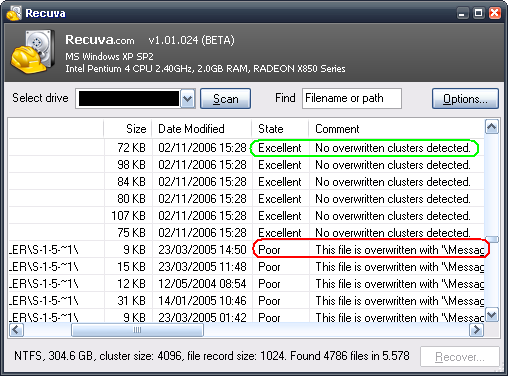Click the vertical scrollbar thumb
The height and width of the screenshot is (376, 508).
[x=492, y=239]
